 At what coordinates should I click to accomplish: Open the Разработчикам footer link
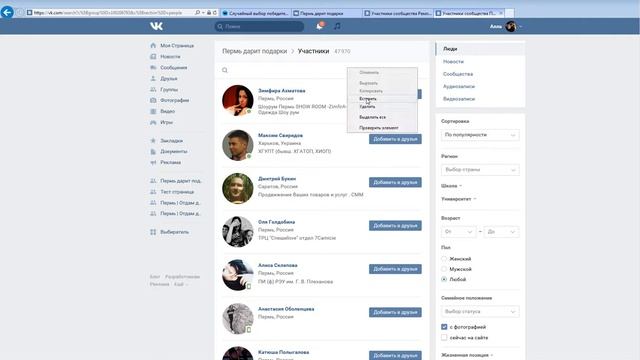[182, 277]
